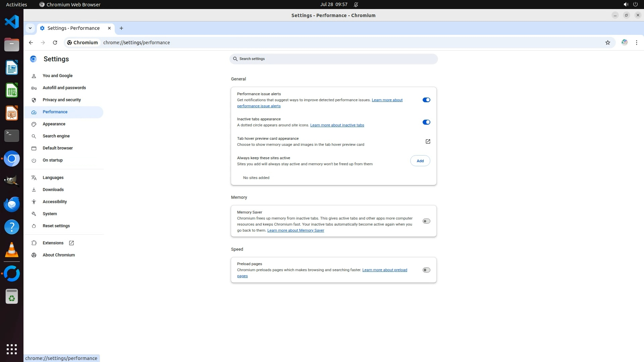The image size is (644, 362).
Task: Open new tab with plus button
Action: (121, 28)
